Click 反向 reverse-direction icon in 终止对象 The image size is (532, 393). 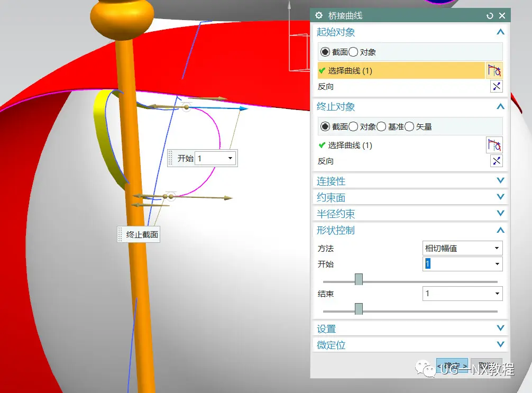point(497,161)
